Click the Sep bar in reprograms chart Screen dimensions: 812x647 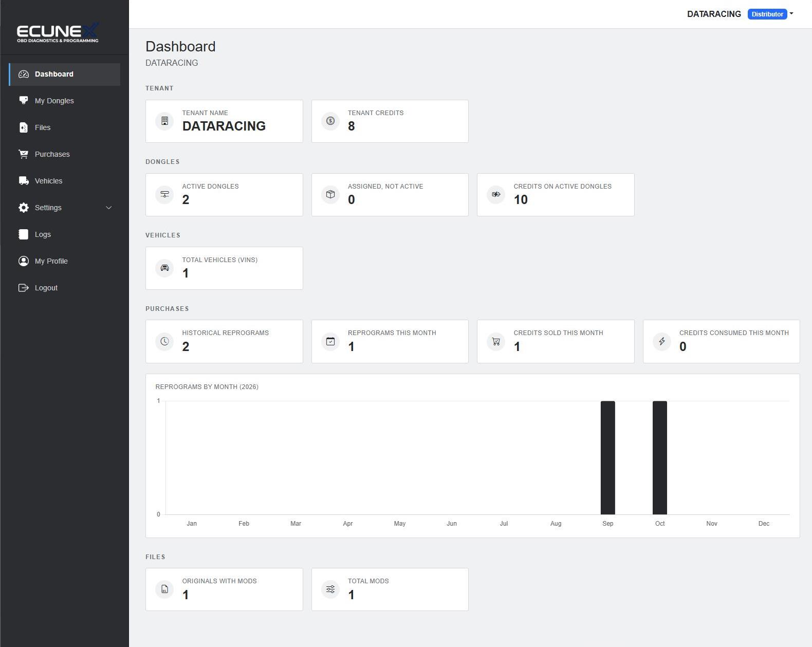point(607,457)
